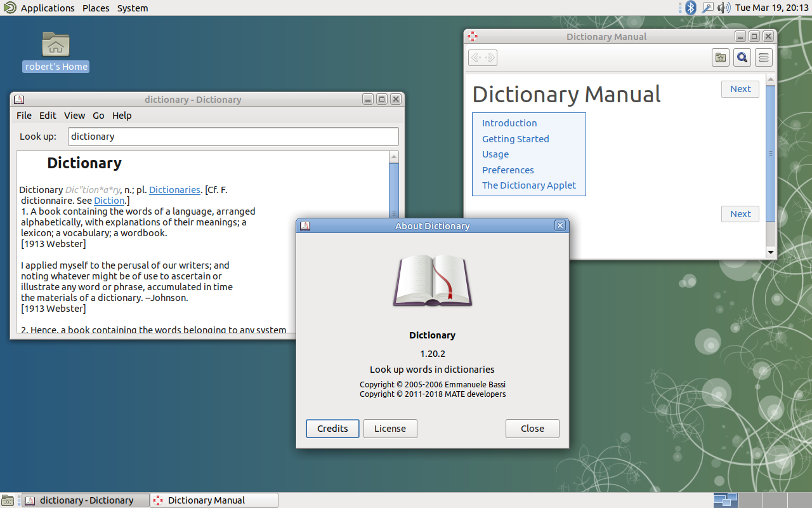Image resolution: width=812 pixels, height=508 pixels.
Task: Click the book icon in About dialog
Action: (433, 280)
